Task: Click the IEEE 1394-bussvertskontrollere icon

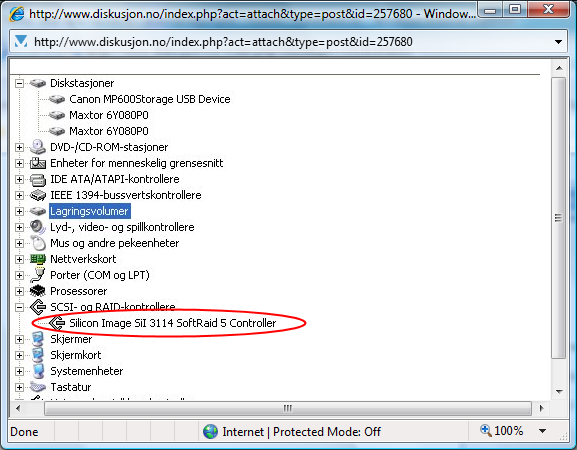Action: point(38,195)
